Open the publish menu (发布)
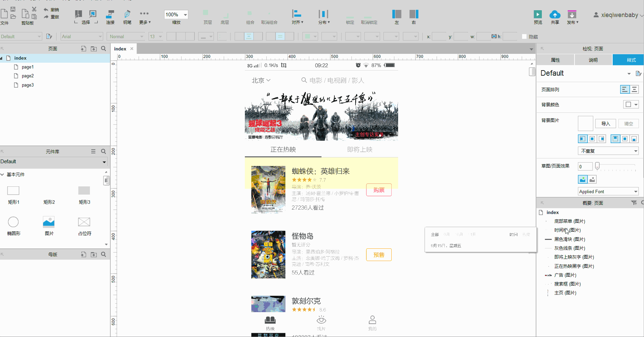Screen dimensions: 644x337 (x=572, y=17)
